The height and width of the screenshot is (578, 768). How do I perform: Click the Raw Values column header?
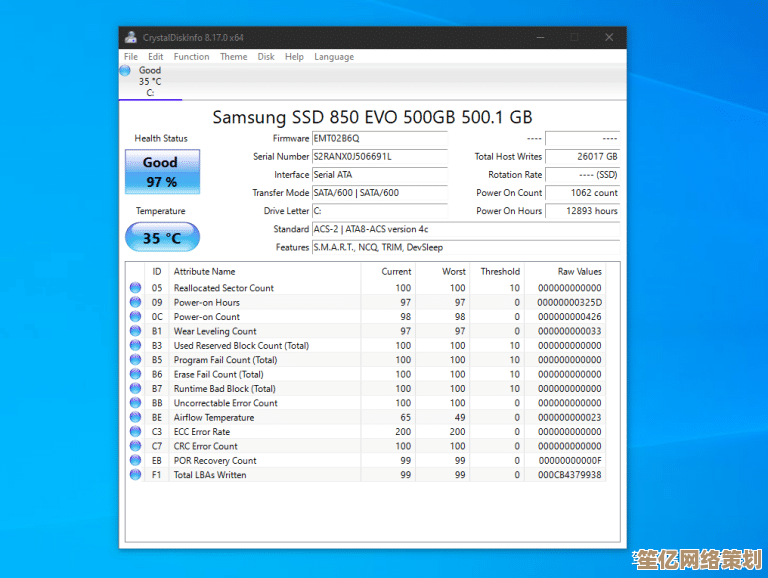point(579,271)
